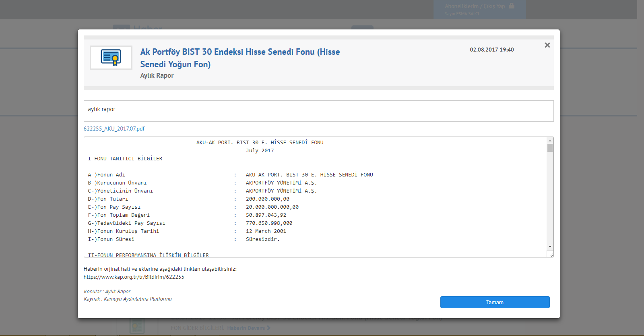Click the 'I-FONU TANITICI BİLGİLER' heading
Screen dimensions: 644x336
(x=125, y=159)
